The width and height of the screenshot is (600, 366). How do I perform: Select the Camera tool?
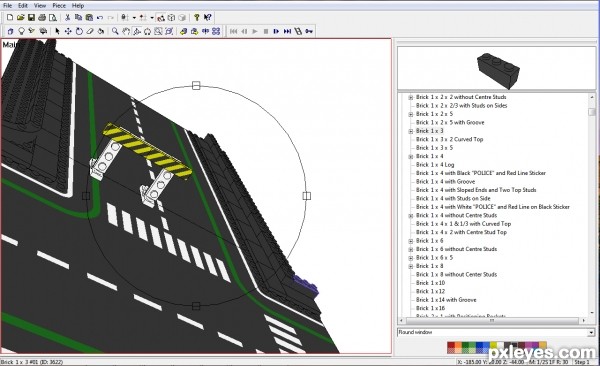42,31
